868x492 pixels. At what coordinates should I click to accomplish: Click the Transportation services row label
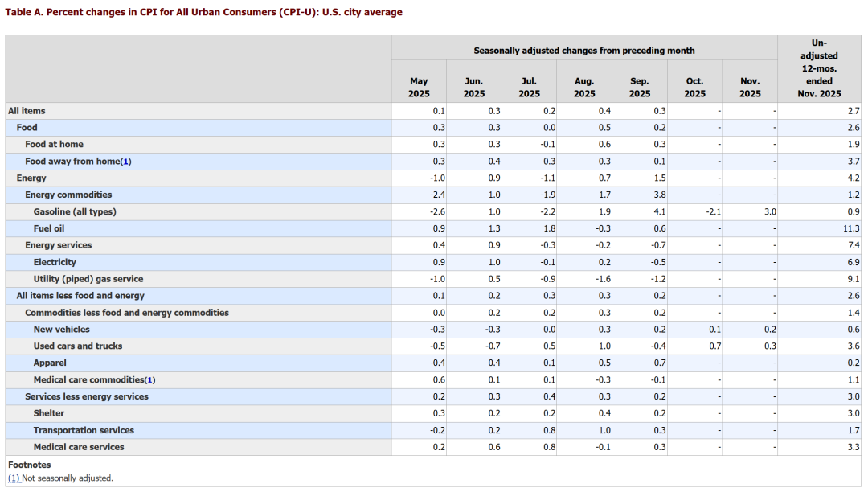84,431
